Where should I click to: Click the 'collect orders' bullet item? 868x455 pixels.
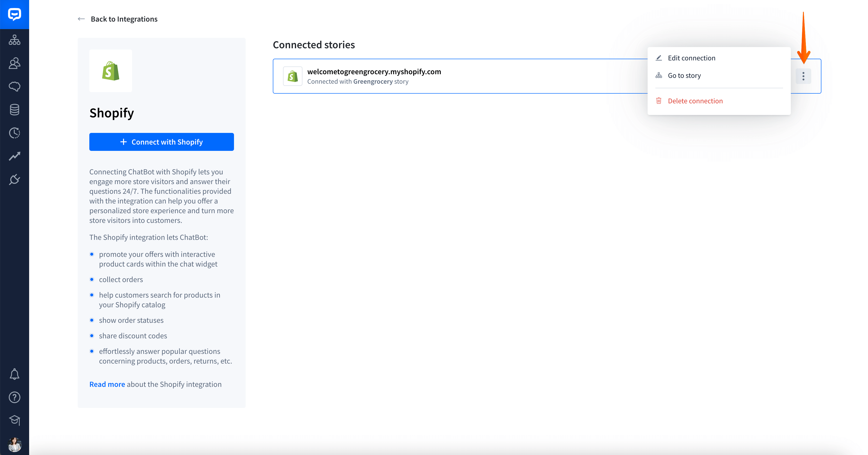pyautogui.click(x=121, y=280)
